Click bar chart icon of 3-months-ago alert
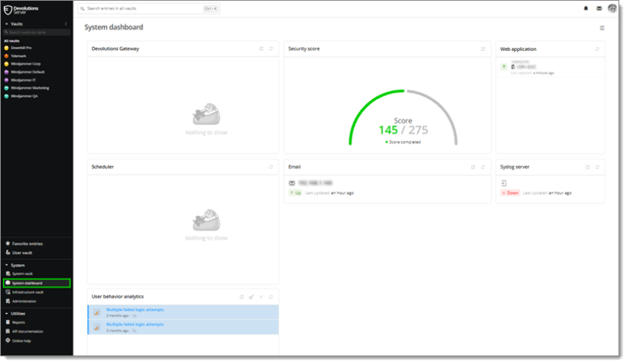This screenshot has height=364, width=627. click(x=96, y=328)
